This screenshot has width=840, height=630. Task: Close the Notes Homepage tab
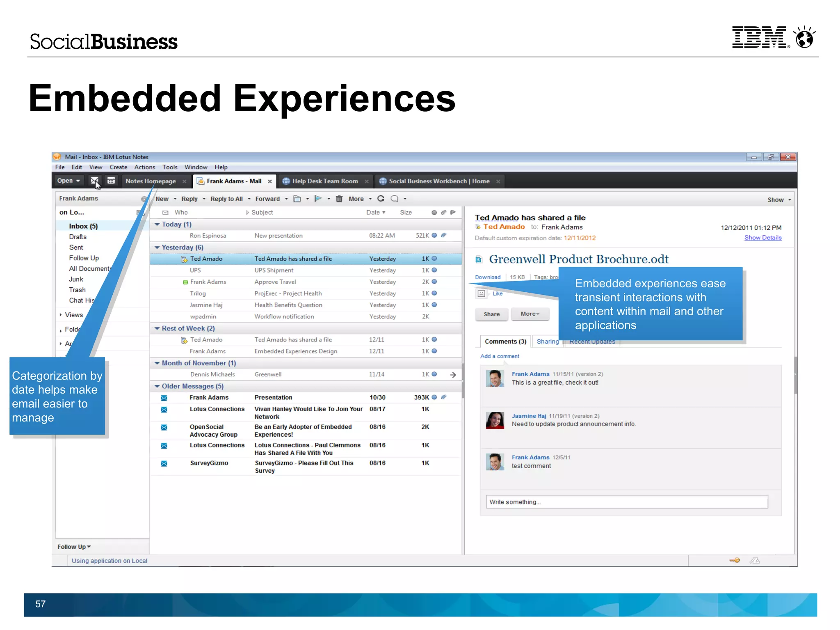click(184, 181)
